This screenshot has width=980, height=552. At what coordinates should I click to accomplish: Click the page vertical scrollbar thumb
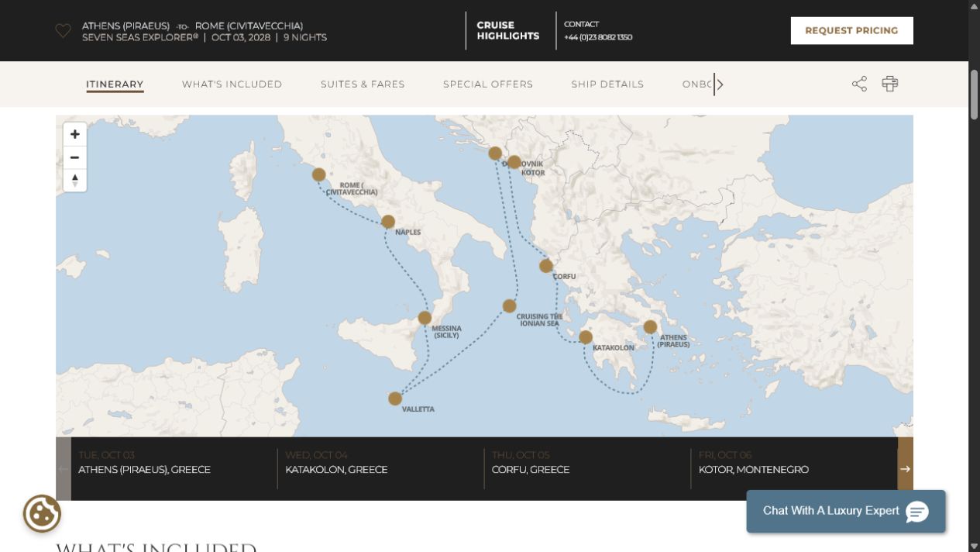click(x=974, y=94)
